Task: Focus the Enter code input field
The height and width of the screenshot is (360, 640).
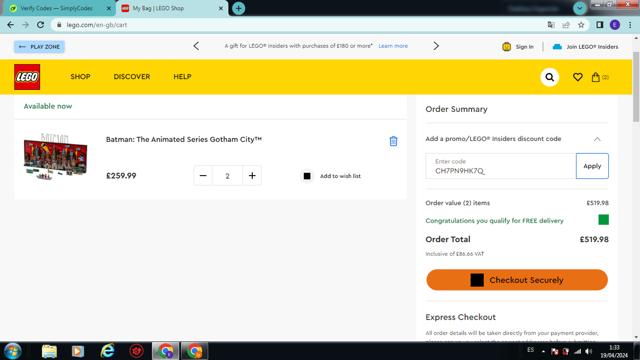Action: tap(500, 166)
